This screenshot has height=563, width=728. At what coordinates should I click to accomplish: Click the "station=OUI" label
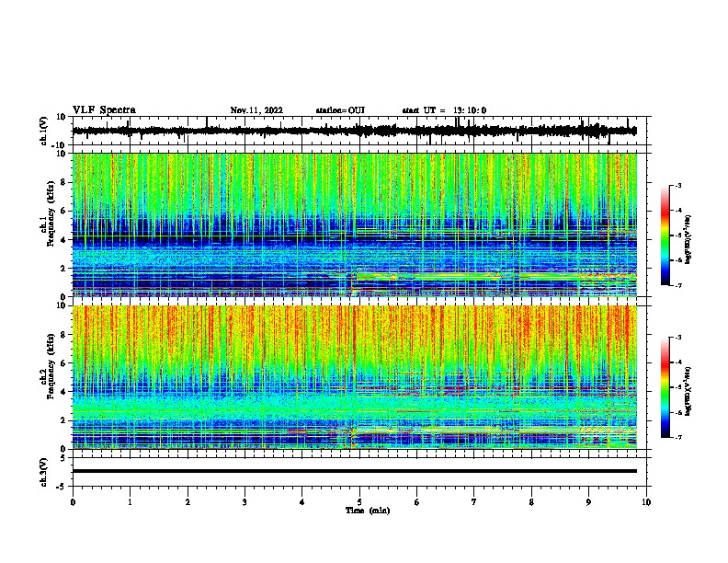[340, 110]
